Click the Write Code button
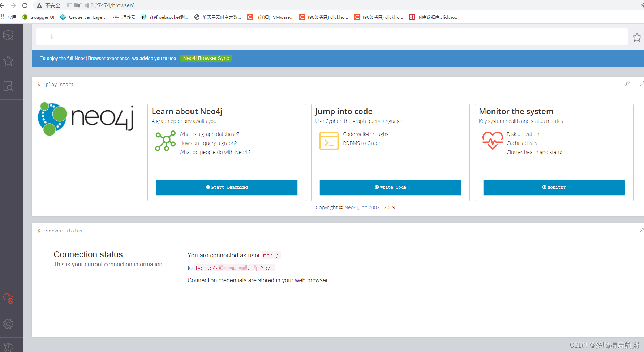The image size is (644, 352). (390, 187)
